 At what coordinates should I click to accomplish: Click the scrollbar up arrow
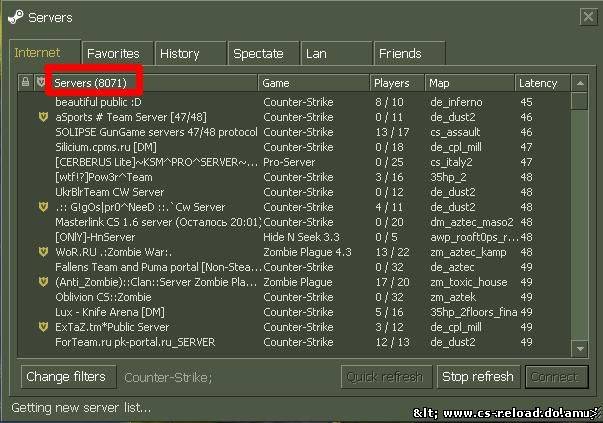tap(580, 83)
